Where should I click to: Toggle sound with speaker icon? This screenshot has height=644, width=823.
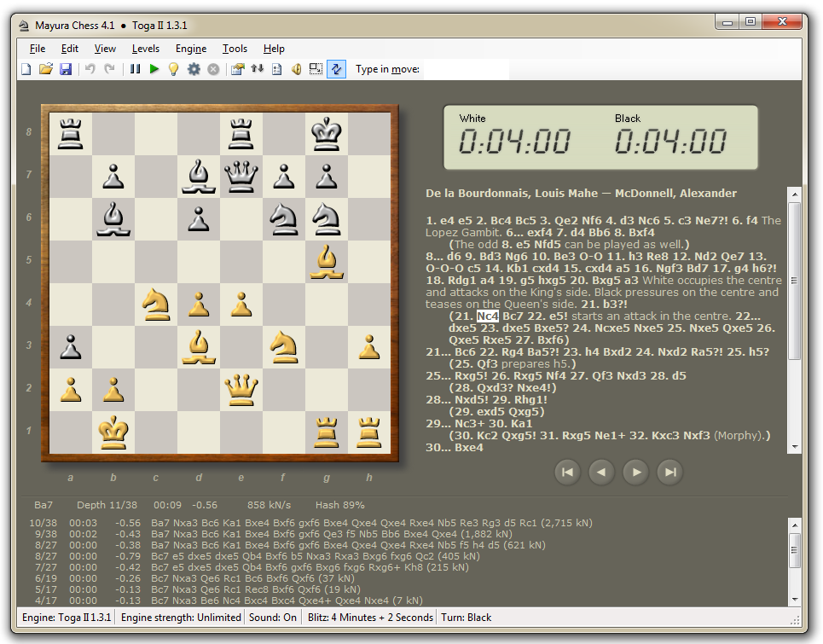click(x=296, y=69)
